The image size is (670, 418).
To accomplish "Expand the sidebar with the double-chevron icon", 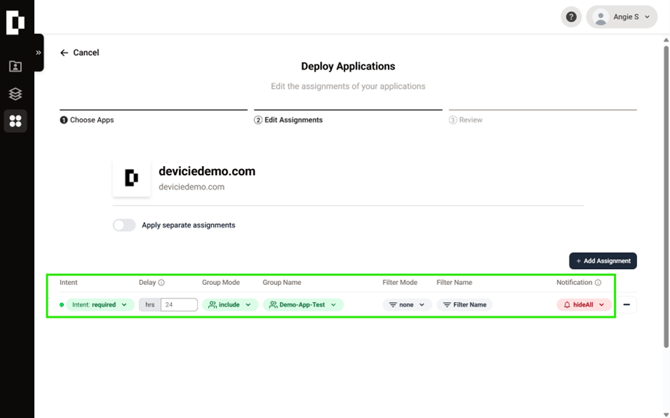I will [38, 53].
